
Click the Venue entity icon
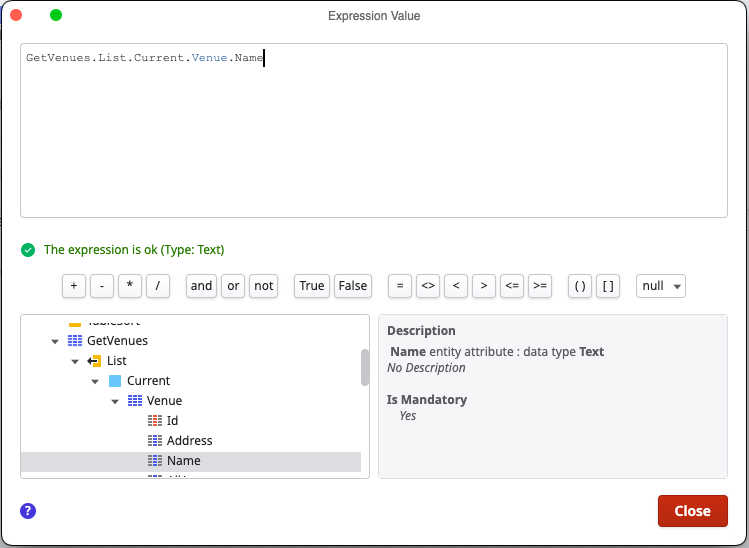tap(135, 400)
